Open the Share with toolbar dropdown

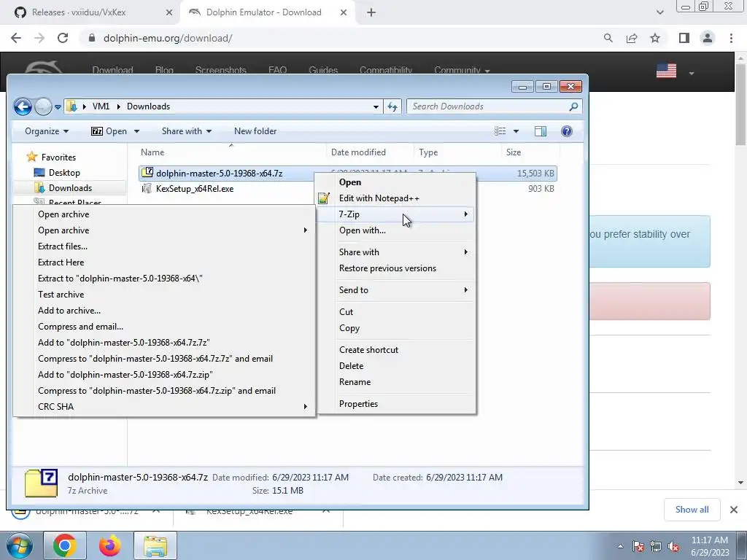point(186,131)
